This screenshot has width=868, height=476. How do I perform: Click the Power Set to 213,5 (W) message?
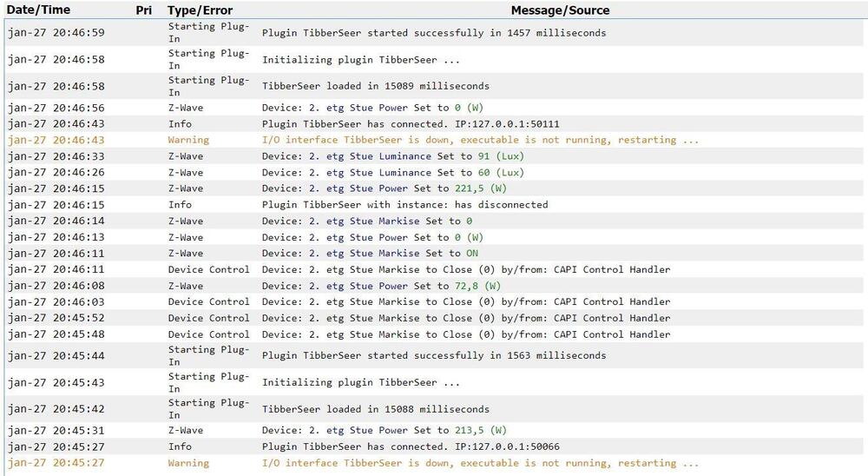[x=385, y=430]
